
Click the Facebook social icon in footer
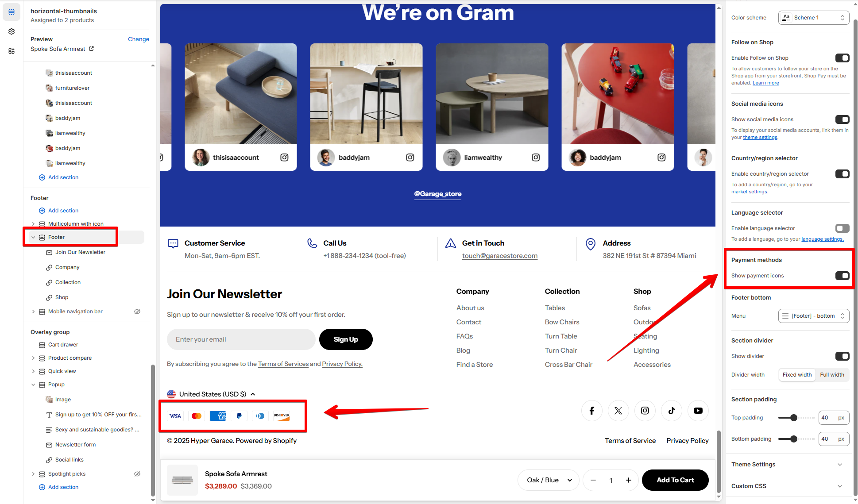[592, 411]
